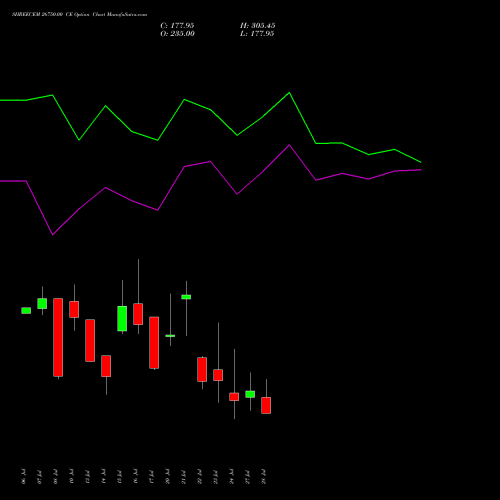
Task: Click the low value L: 177.95
Action: [x=257, y=34]
